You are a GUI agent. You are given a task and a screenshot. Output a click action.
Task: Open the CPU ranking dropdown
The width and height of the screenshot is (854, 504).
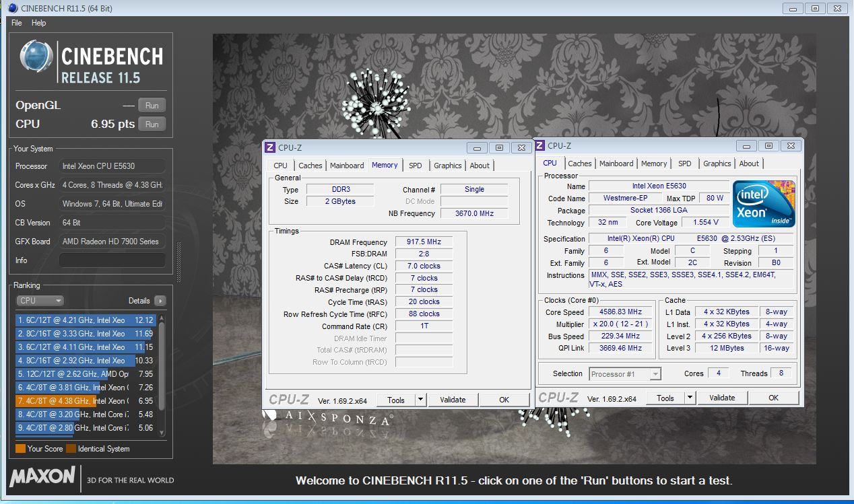(x=40, y=301)
